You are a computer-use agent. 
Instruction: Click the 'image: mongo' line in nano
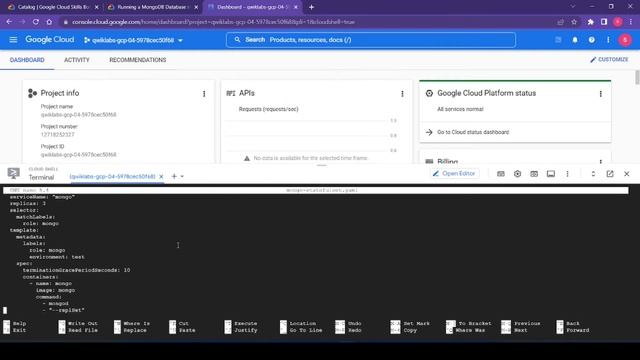point(56,290)
